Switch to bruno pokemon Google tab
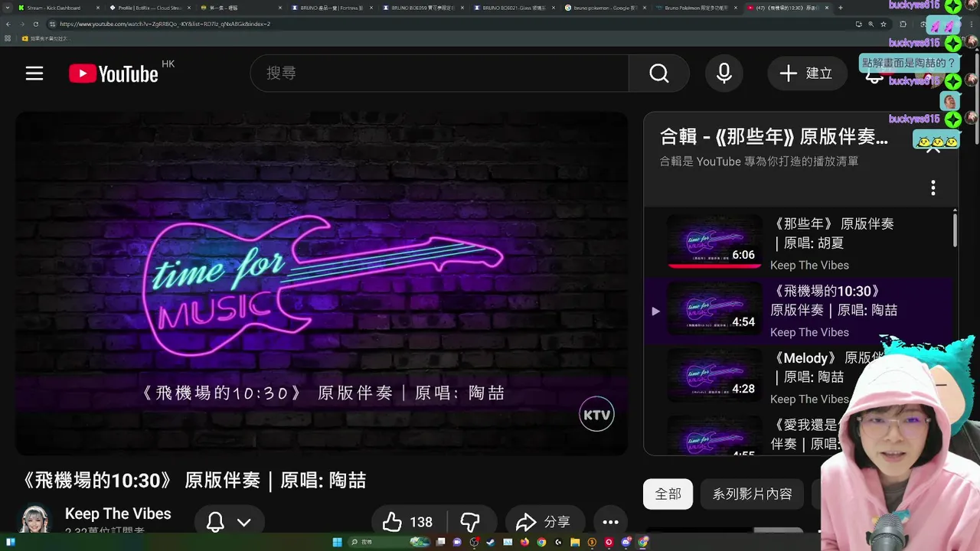Image resolution: width=980 pixels, height=551 pixels. click(x=605, y=8)
